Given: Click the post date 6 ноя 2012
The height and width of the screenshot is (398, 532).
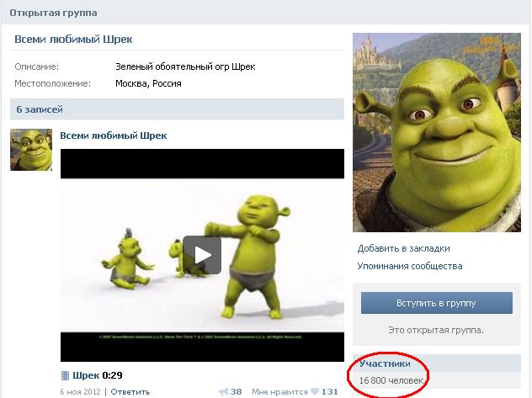Looking at the screenshot, I should point(81,392).
